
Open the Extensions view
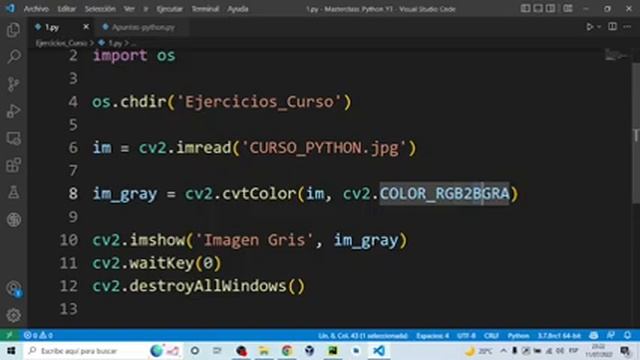click(13, 165)
